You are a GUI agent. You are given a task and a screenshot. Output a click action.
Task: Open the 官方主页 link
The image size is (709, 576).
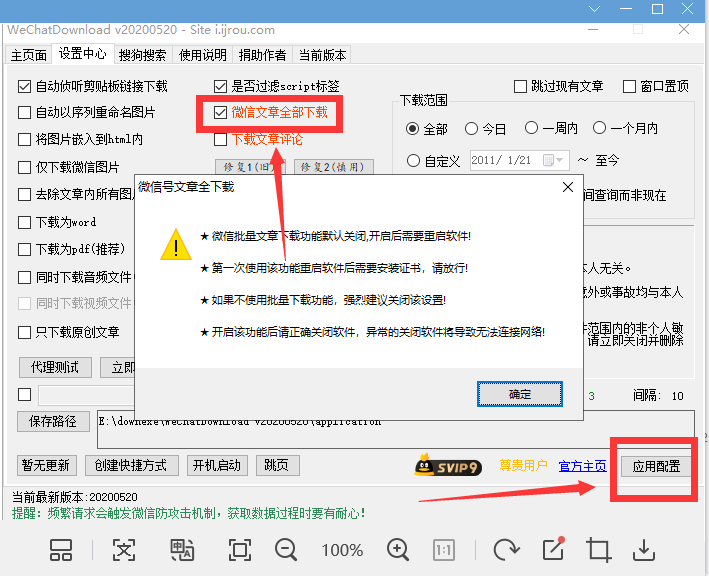click(x=582, y=466)
